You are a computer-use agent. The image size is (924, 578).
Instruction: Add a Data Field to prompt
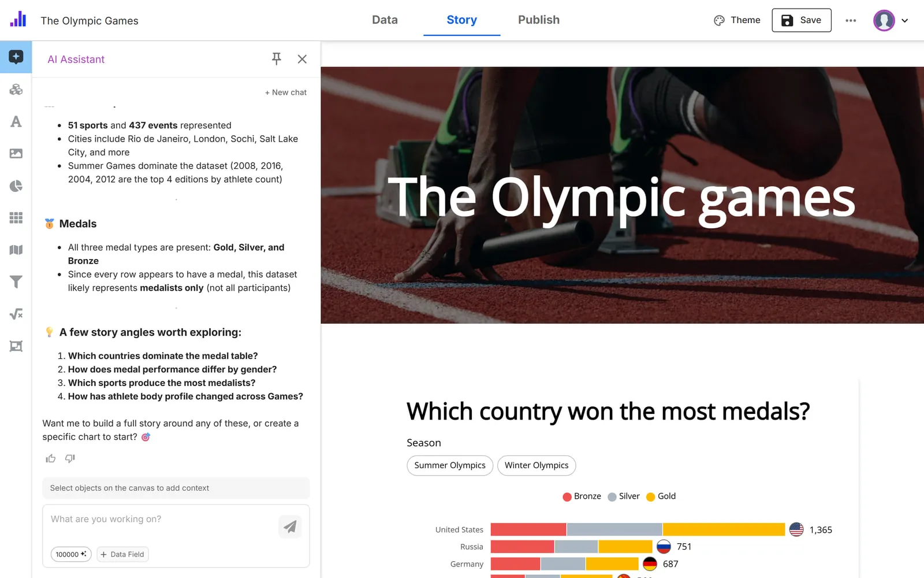coord(122,554)
